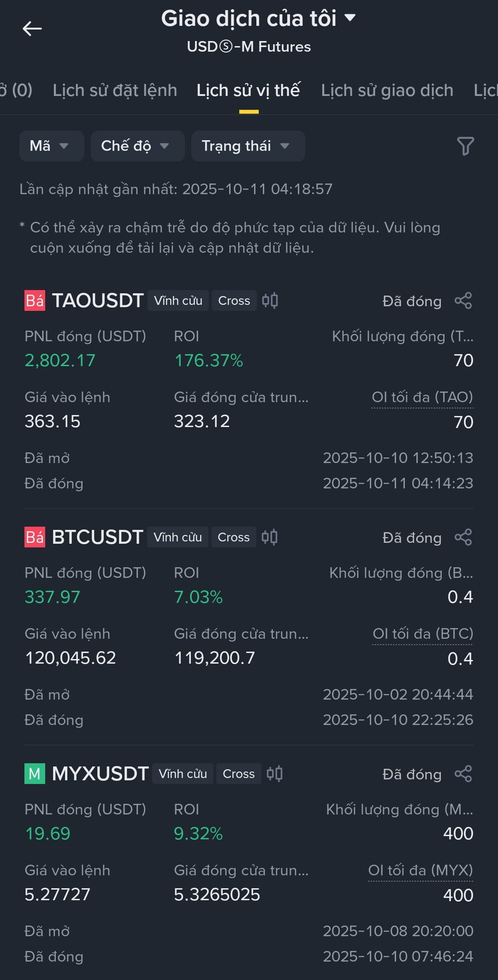Open TAOUSDT candlestick chart icon
498x980 pixels.
coord(270,301)
